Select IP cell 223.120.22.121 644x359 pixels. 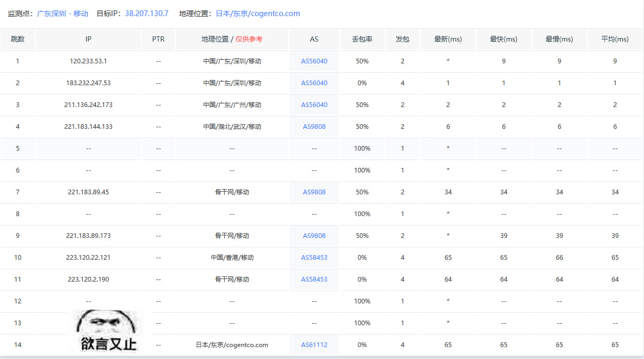[x=88, y=258]
